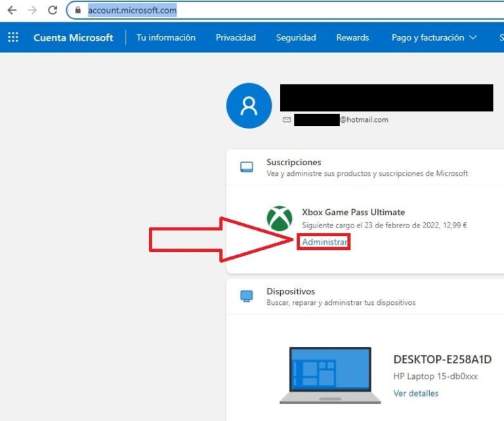Open the Tu información tab
The width and height of the screenshot is (504, 421).
pyautogui.click(x=166, y=37)
